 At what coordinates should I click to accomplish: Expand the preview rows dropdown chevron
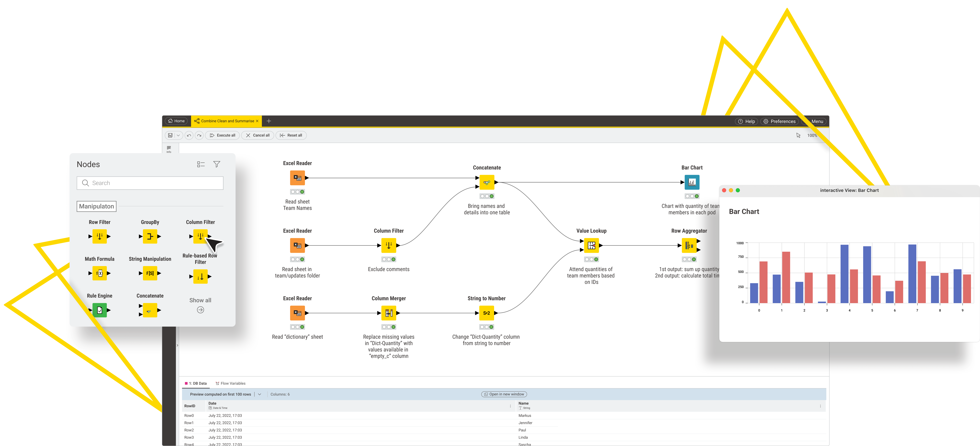click(259, 394)
